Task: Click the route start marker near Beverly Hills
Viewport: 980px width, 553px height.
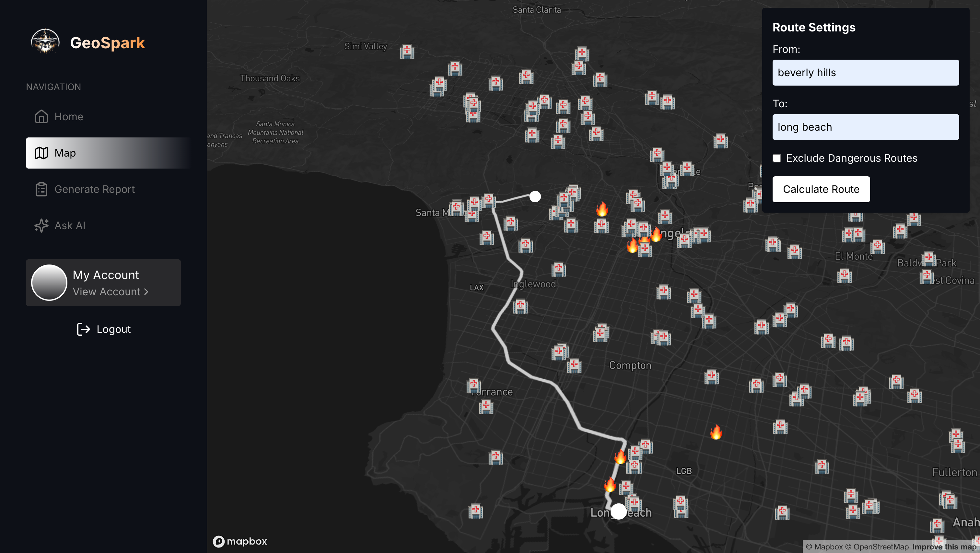Action: pos(535,197)
